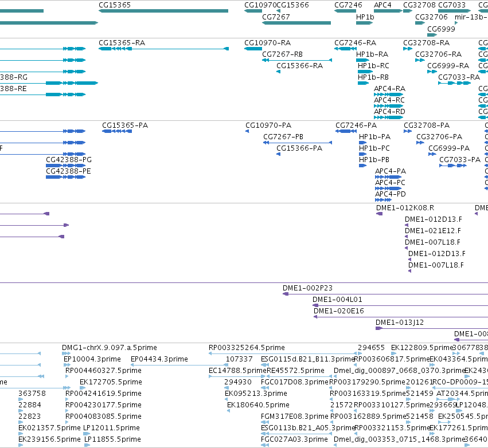
Task: Open the CG42388-PE protein feature
Action: pyautogui.click(x=66, y=177)
